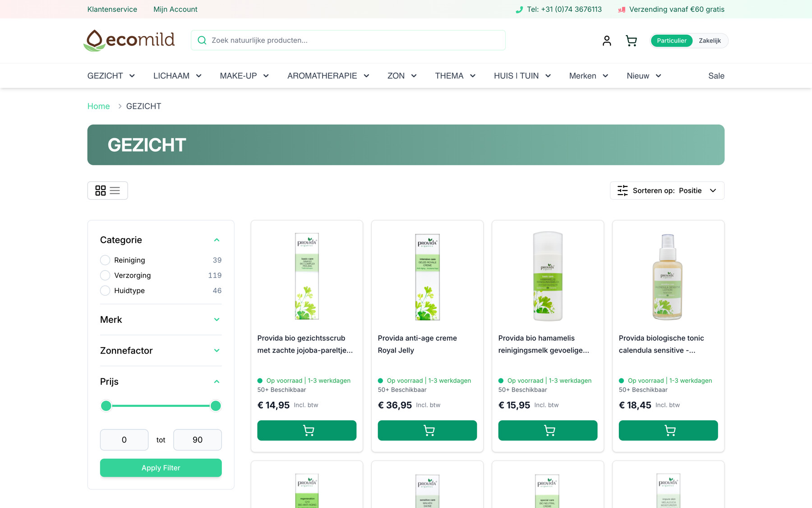Open the AROMATHERAPIE menu dropdown

point(328,76)
